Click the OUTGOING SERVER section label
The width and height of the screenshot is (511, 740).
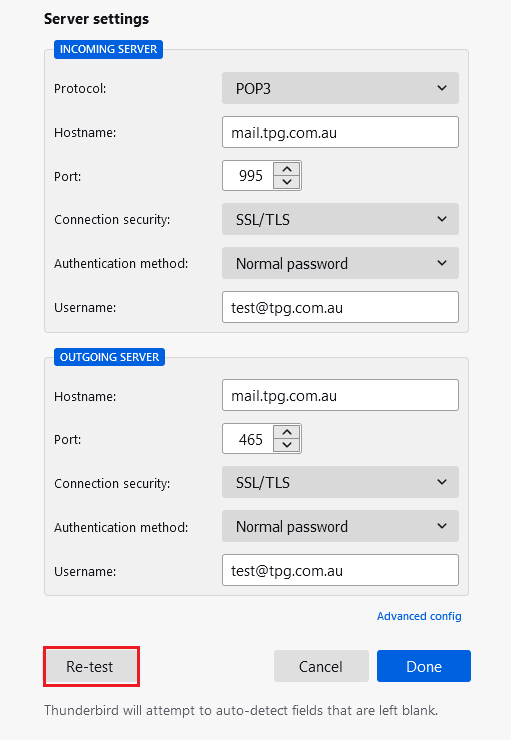109,357
